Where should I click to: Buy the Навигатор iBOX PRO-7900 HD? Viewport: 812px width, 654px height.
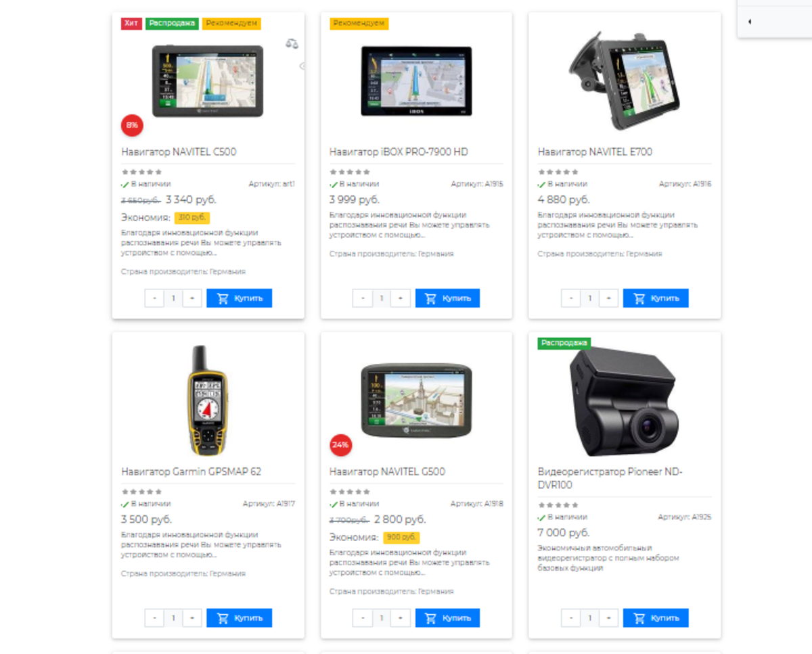coord(447,298)
